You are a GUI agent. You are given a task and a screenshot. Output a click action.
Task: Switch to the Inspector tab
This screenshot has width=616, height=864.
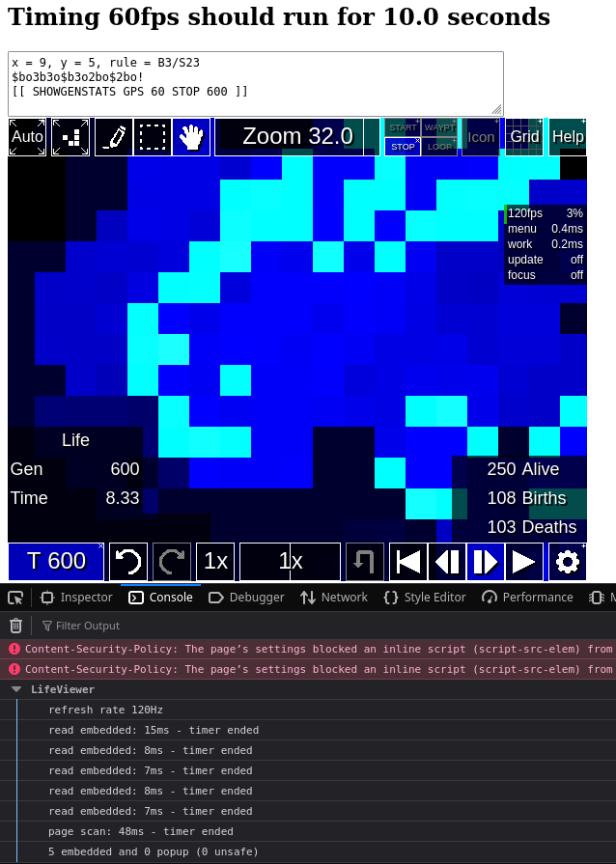pos(77,598)
